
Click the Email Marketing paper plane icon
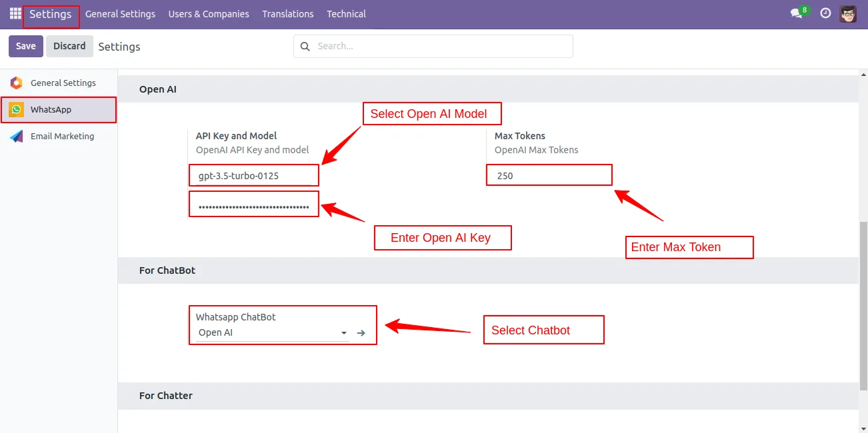16,136
